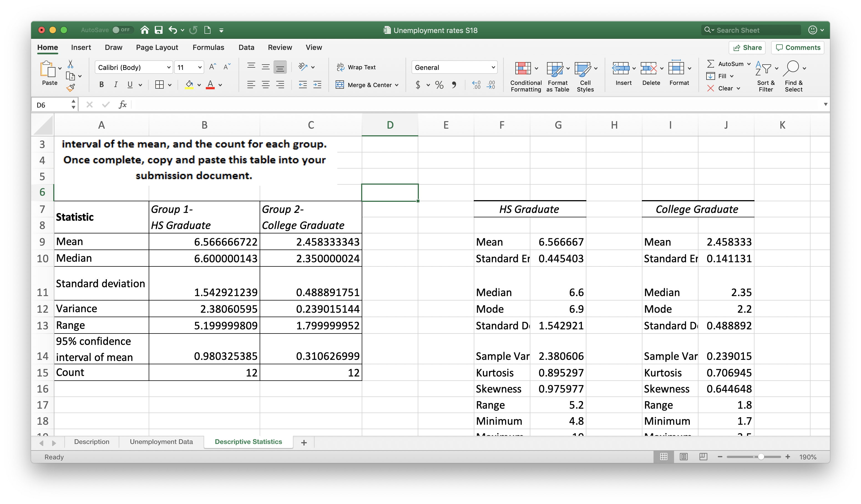Click the Share button

[x=747, y=47]
